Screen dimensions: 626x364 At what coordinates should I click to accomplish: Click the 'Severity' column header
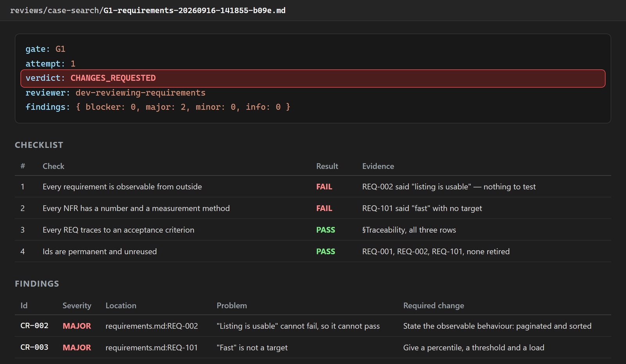click(x=77, y=306)
